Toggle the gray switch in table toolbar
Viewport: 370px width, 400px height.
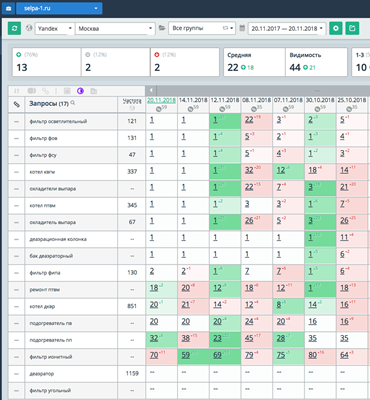point(32,91)
